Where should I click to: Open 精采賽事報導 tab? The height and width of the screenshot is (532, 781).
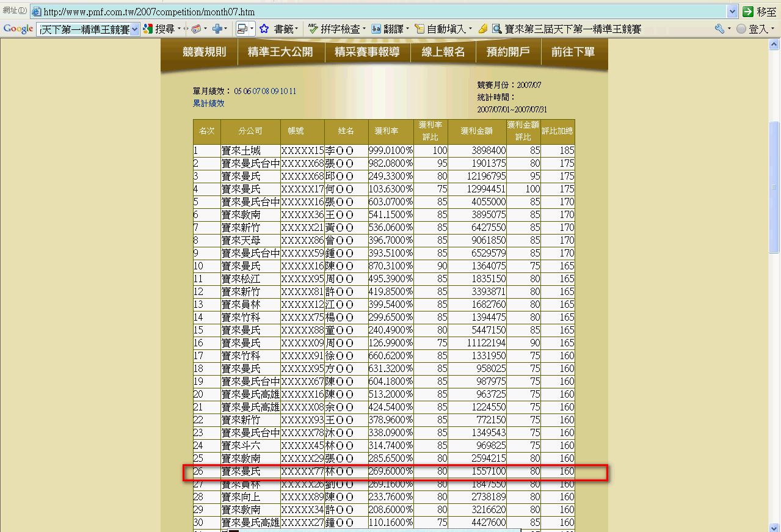click(x=367, y=53)
